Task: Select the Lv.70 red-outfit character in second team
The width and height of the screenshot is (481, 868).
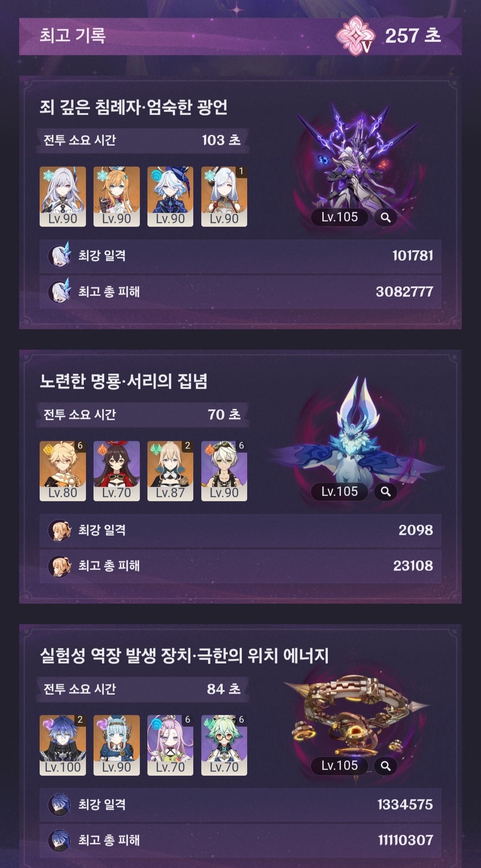Action: pyautogui.click(x=117, y=471)
